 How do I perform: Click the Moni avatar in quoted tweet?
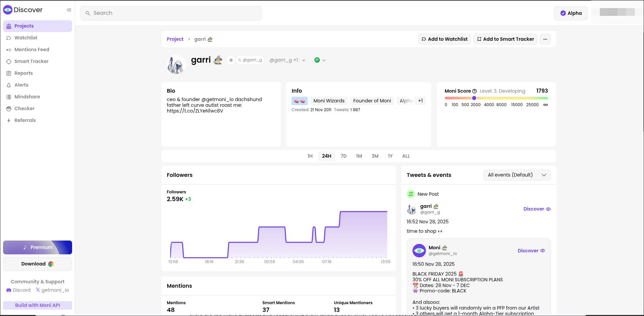419,251
